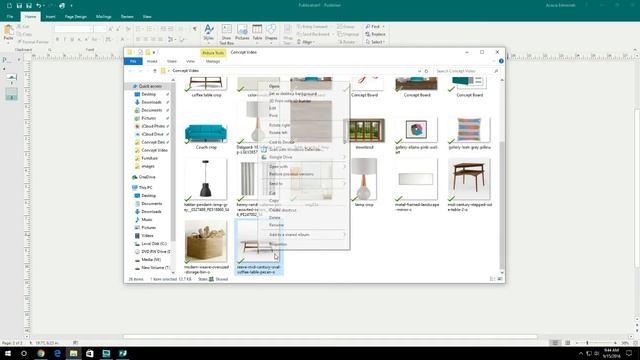Open Manage tab under Picture Tools
This screenshot has width=640, height=360.
[x=213, y=61]
